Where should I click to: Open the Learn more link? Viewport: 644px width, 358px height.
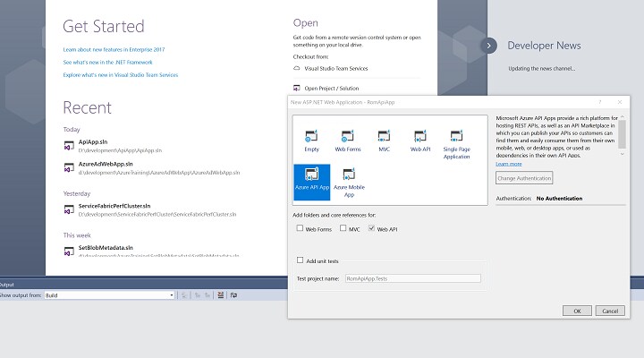tap(508, 164)
